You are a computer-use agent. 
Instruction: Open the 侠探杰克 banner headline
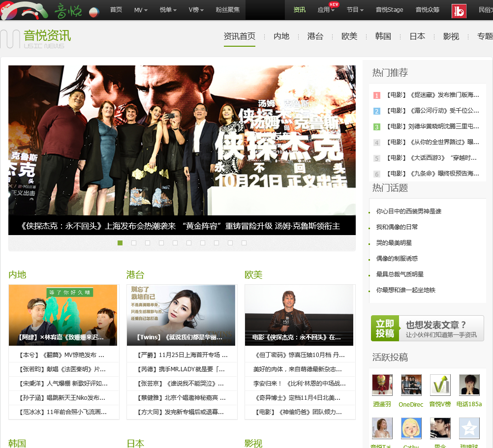(x=181, y=226)
